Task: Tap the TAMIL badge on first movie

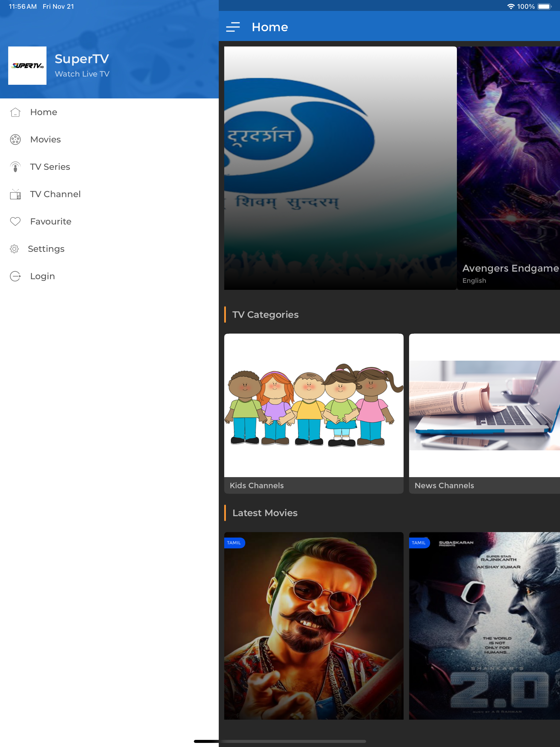Action: click(x=234, y=543)
